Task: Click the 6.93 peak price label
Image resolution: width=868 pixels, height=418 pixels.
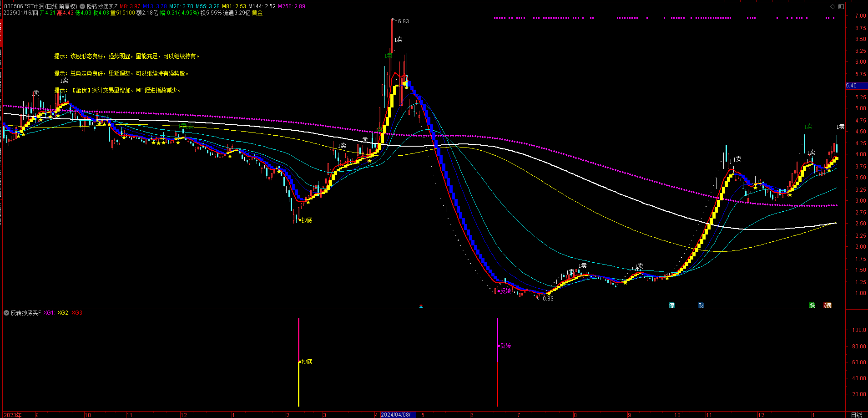Action: coord(403,21)
